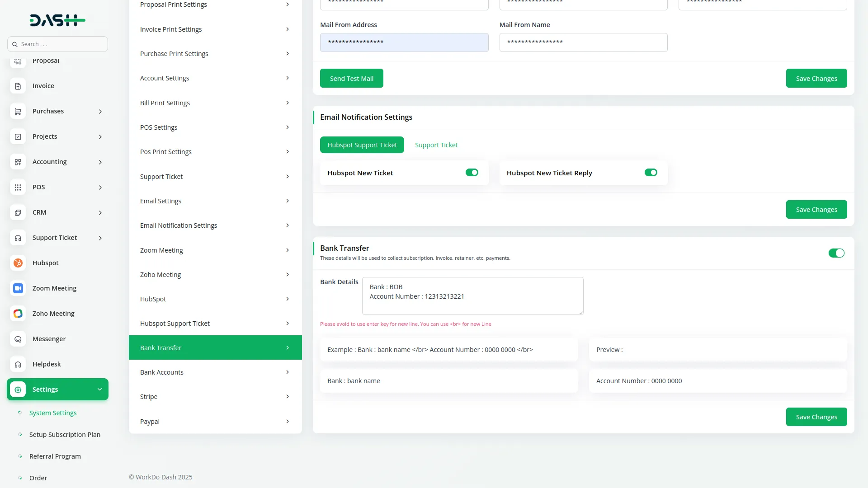Screen dimensions: 868x488
Task: Turn off the Bank Transfer toggle
Action: tap(836, 253)
